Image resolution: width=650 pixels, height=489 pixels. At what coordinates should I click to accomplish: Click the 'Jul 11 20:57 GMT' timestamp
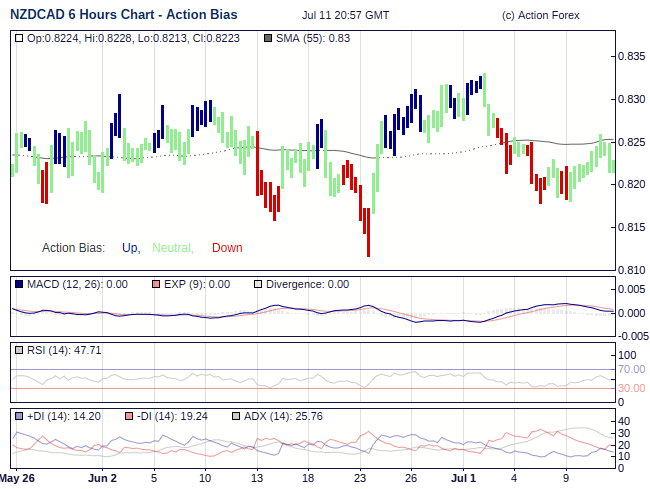[345, 15]
